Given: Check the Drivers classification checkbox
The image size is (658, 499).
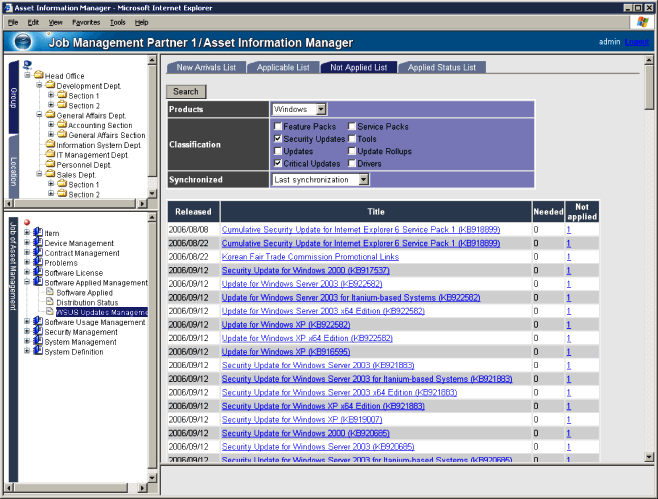Looking at the screenshot, I should point(352,162).
